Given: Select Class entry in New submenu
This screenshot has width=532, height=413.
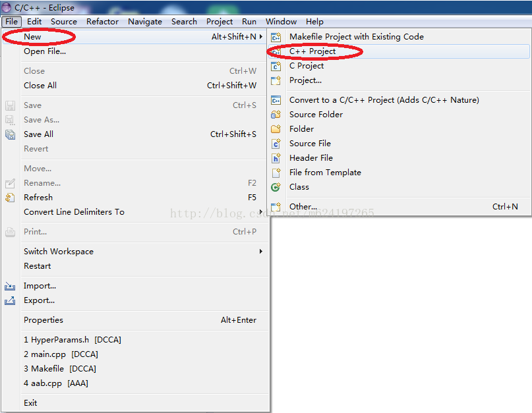Looking at the screenshot, I should tap(399, 187).
